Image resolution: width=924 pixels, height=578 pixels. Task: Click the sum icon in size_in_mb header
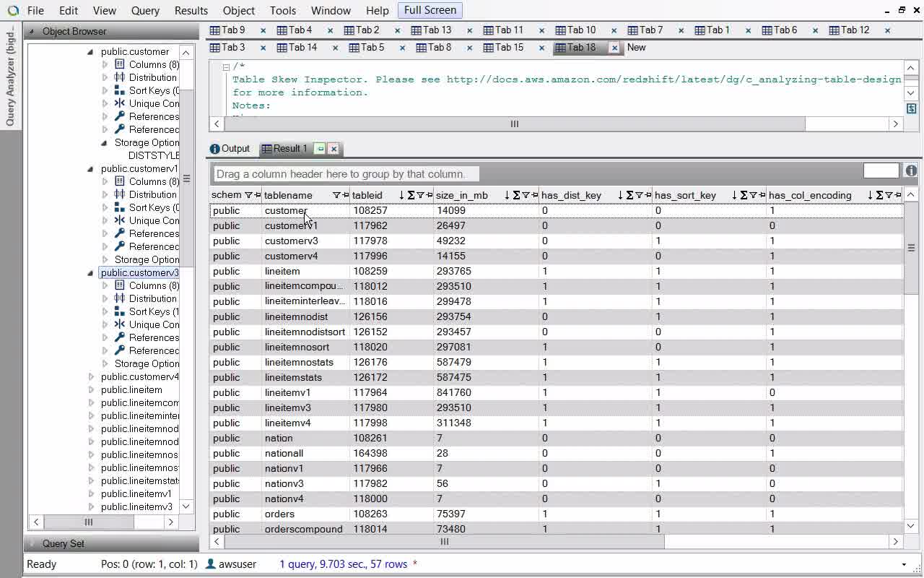click(516, 195)
